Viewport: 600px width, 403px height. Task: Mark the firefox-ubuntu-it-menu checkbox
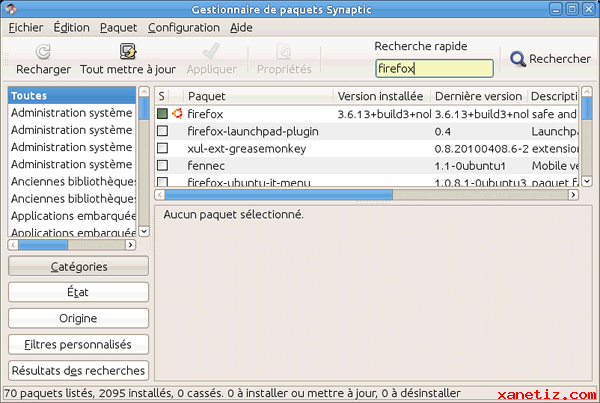162,181
